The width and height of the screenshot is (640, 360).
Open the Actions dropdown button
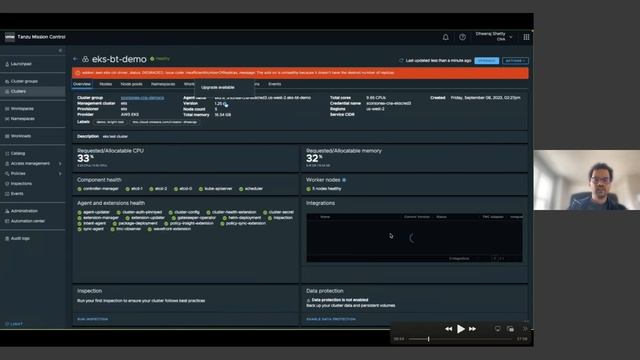tap(515, 61)
